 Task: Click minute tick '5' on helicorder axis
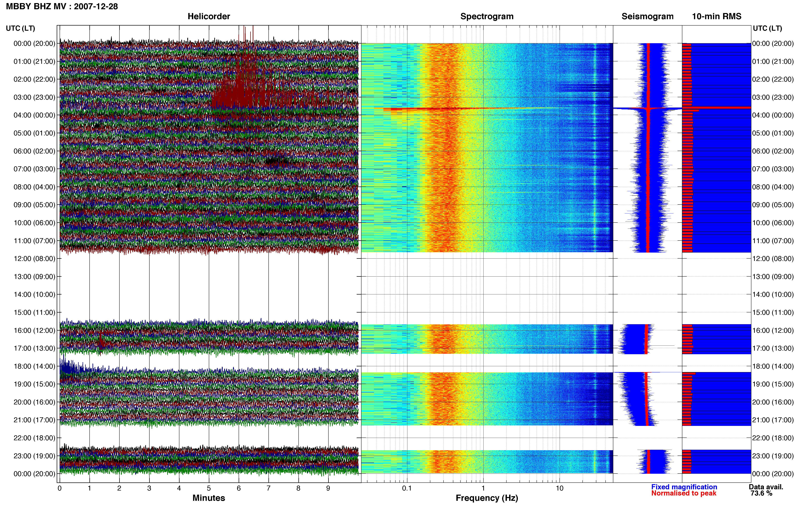(x=209, y=488)
